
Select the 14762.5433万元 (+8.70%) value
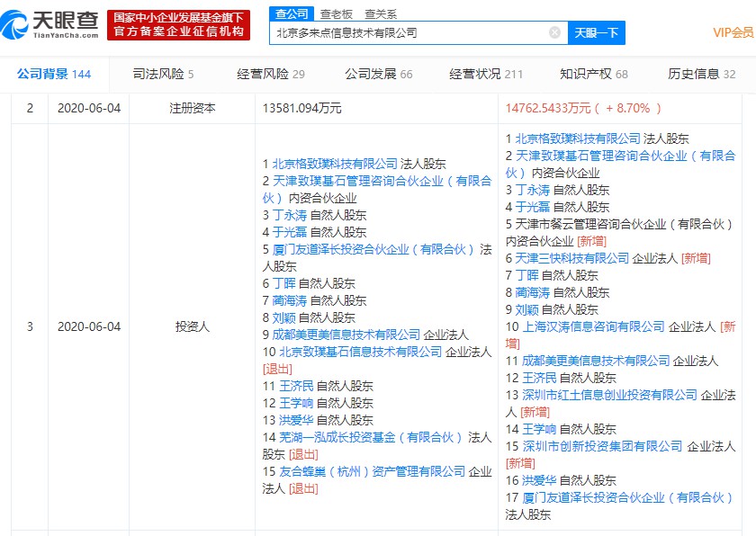click(583, 108)
